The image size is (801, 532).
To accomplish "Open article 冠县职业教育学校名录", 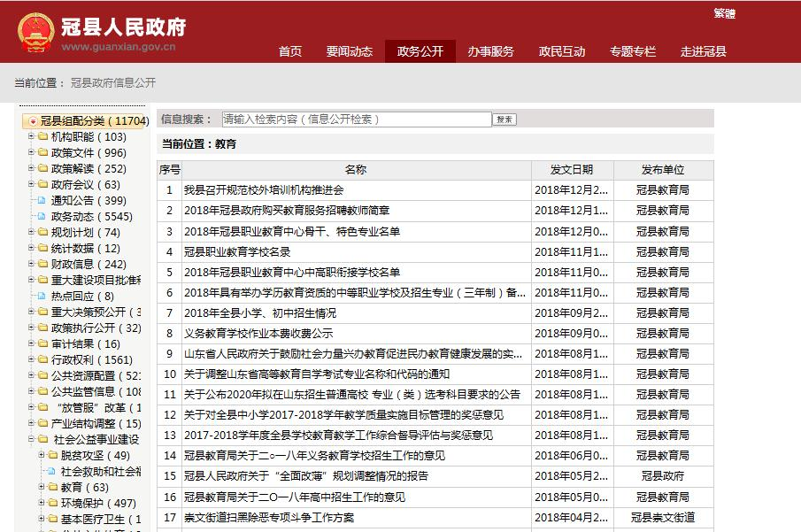I will tap(237, 252).
